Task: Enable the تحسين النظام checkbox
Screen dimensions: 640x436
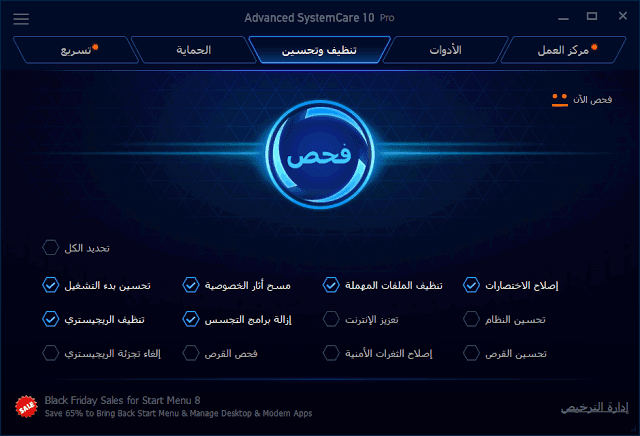Action: (x=472, y=320)
